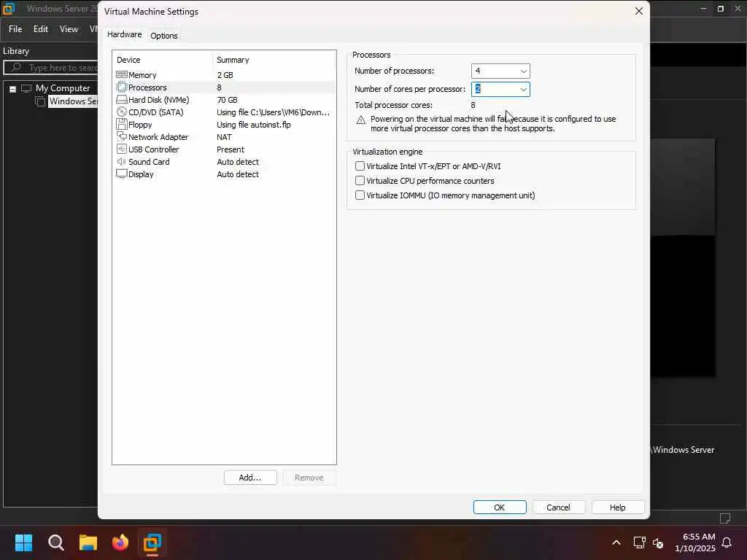Click OK to save settings
Screen dimensions: 747x560
[x=500, y=507]
